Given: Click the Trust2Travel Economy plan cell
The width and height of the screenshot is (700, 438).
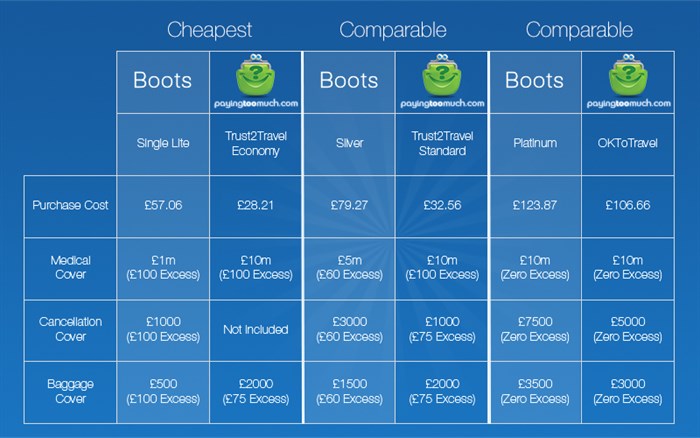Looking at the screenshot, I should (x=255, y=144).
